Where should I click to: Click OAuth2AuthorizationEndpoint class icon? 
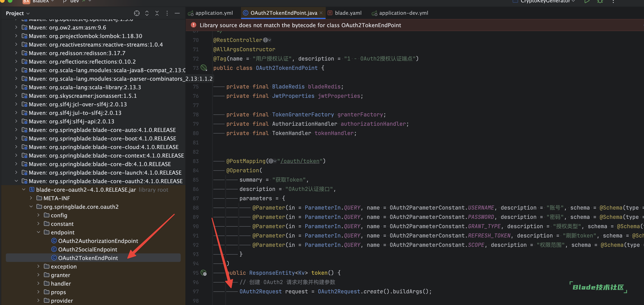tap(54, 241)
